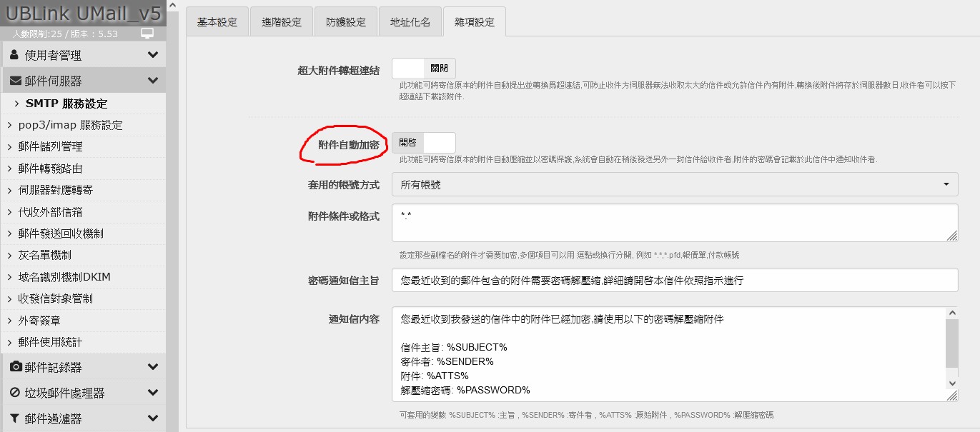Viewport: 980px width, 432px height.
Task: Switch to the 防護設定 tab
Action: pyautogui.click(x=346, y=22)
